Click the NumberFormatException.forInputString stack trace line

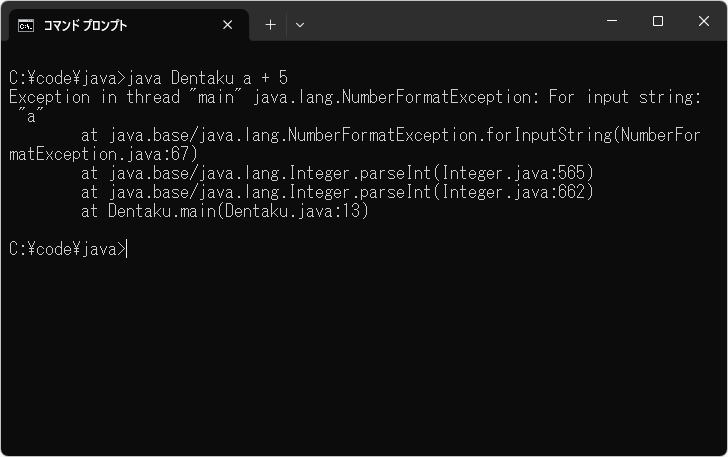(x=390, y=135)
